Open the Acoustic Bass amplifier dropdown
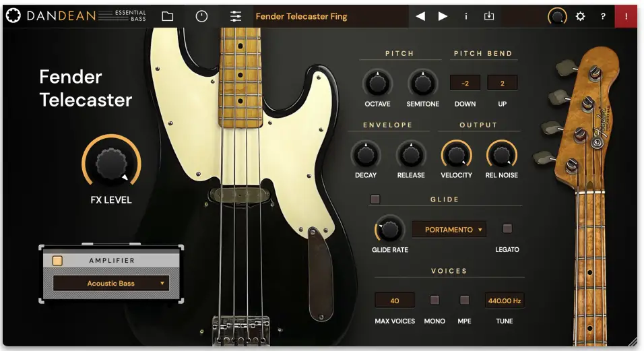 pyautogui.click(x=111, y=283)
